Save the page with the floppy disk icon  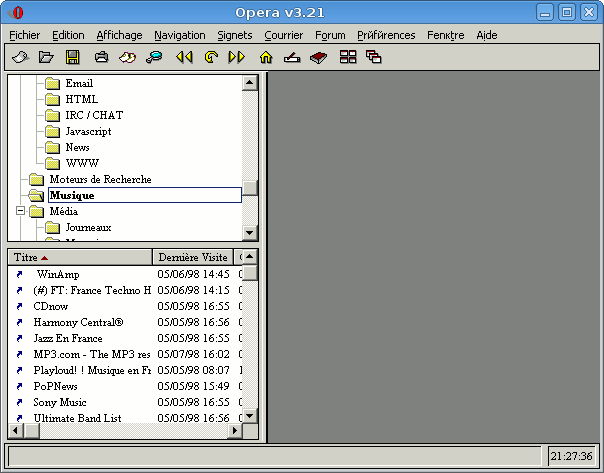point(72,57)
